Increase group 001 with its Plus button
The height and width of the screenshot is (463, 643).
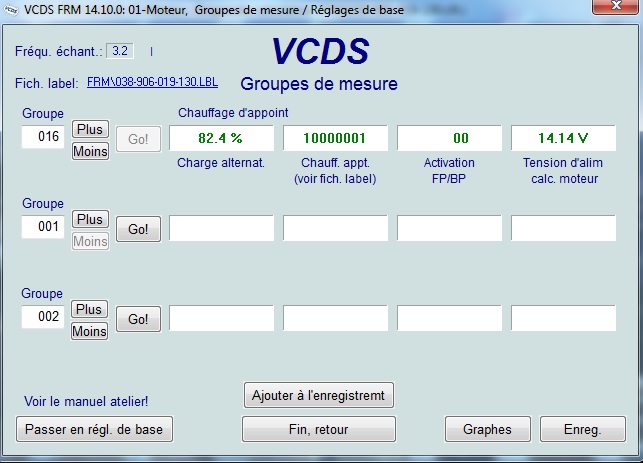(x=90, y=219)
